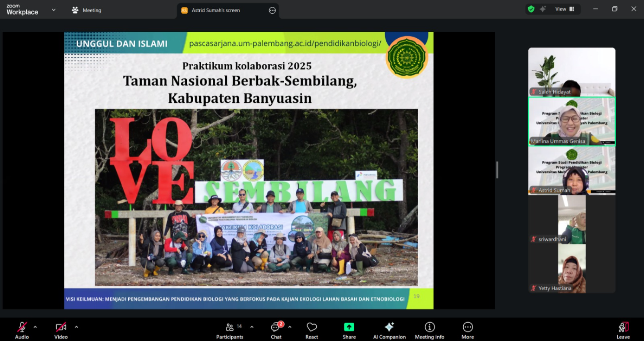
Task: Expand video settings arrow next to Video
Action: [76, 327]
